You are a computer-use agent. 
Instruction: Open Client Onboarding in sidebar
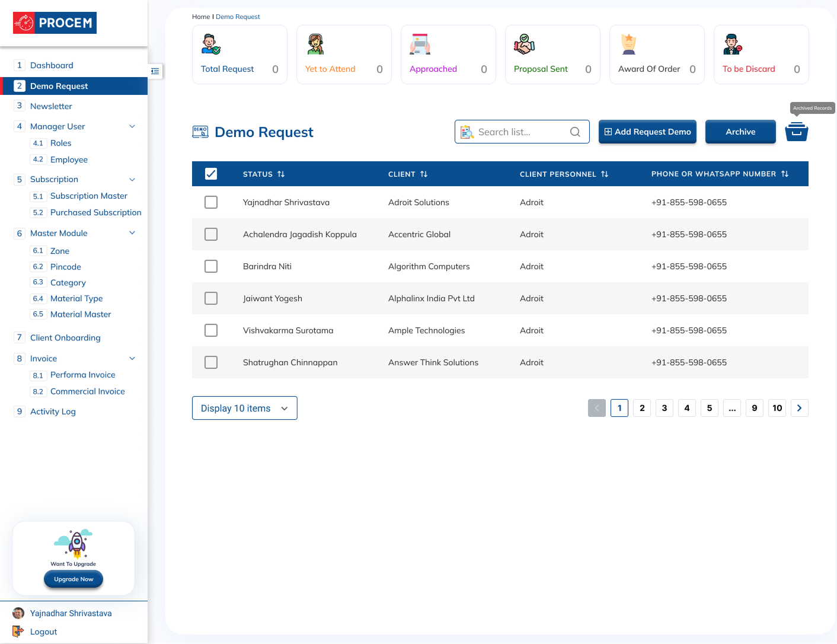[65, 337]
